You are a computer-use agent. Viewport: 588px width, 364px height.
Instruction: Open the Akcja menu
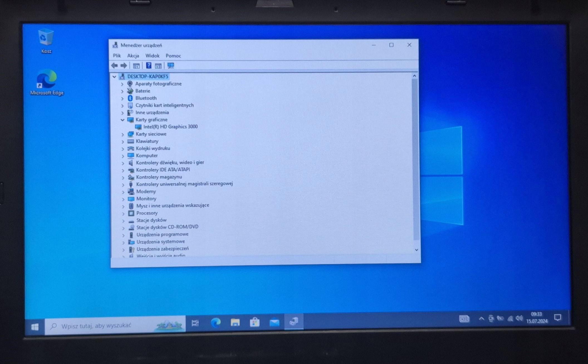click(133, 56)
